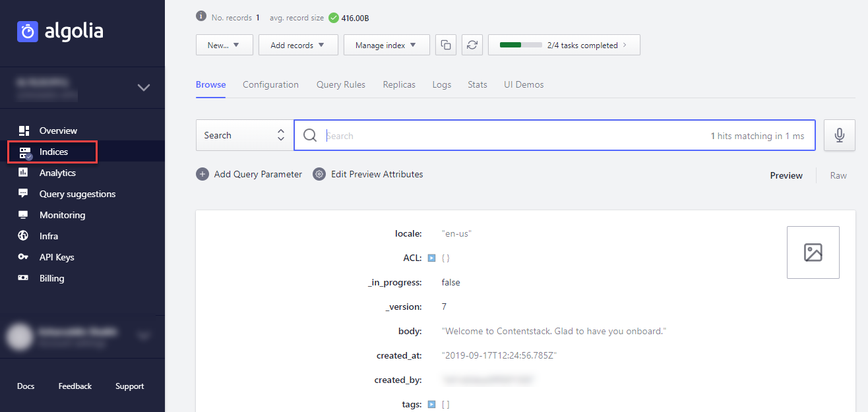Click the plus icon for Add Query Parameter
868x412 pixels.
202,175
